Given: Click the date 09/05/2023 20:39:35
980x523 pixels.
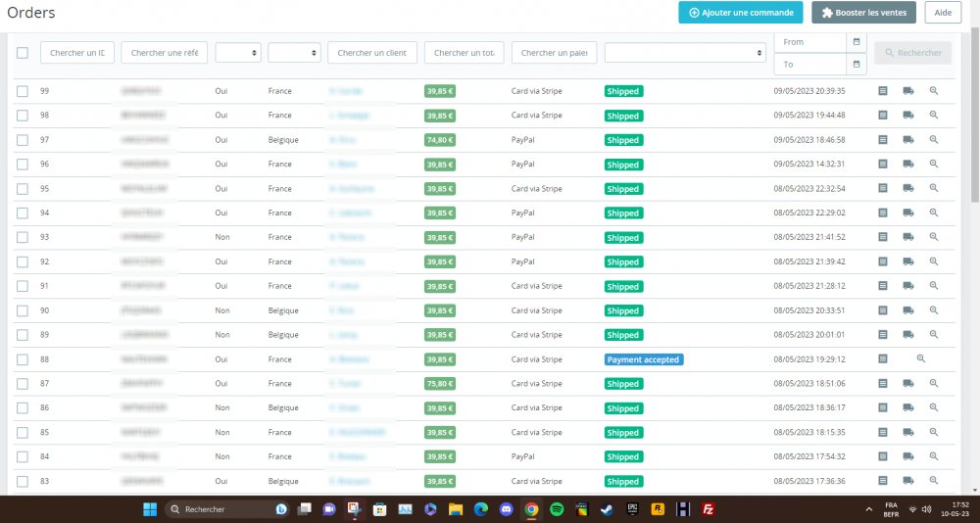Looking at the screenshot, I should 809,91.
